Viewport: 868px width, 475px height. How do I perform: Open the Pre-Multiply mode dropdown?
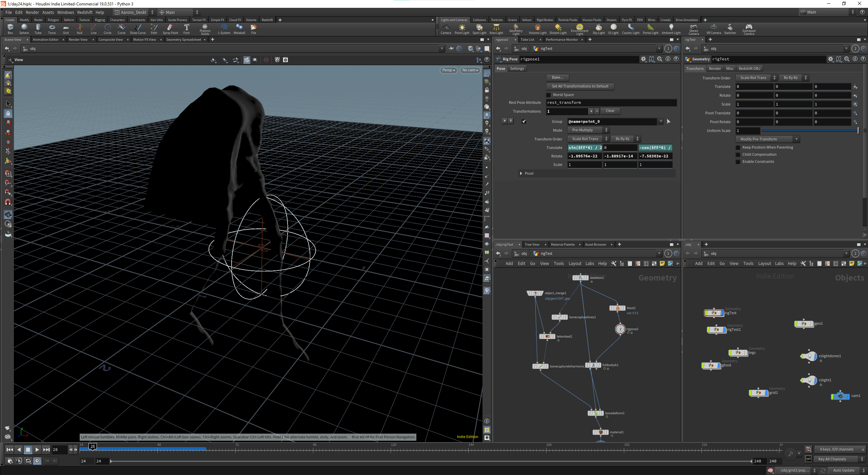589,130
